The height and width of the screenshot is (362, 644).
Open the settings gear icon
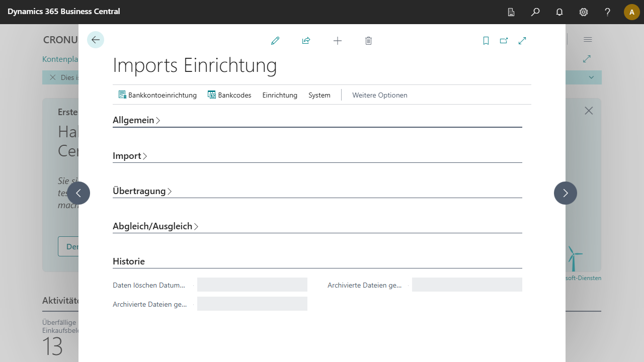pyautogui.click(x=584, y=12)
